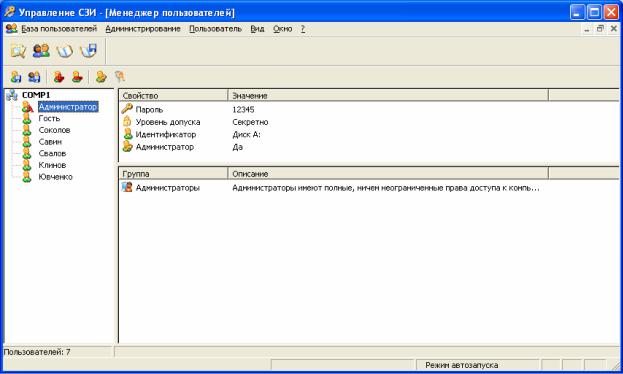Click the Свойство column header
The width and height of the screenshot is (623, 374).
tap(173, 95)
